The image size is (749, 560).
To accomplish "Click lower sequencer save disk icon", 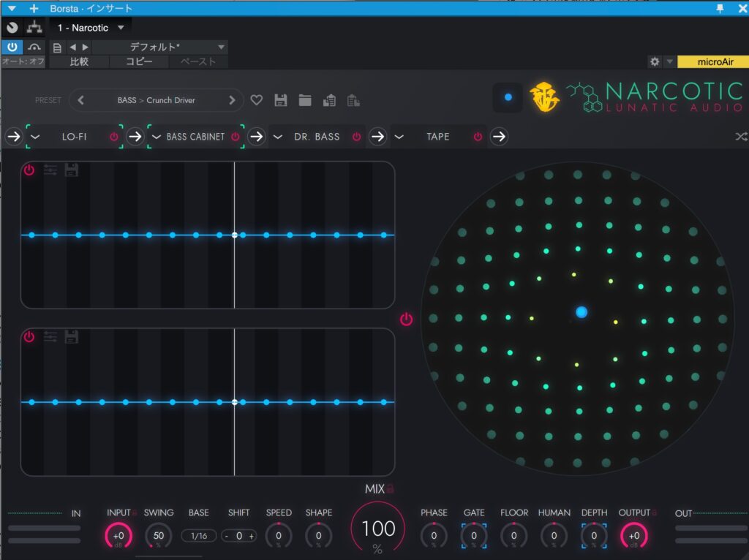I will [x=72, y=337].
